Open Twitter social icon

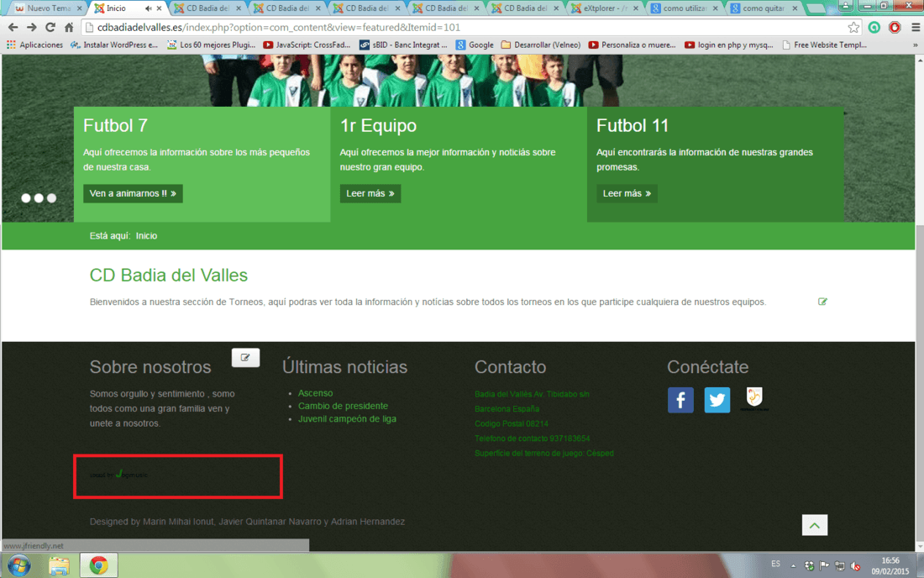coord(717,400)
